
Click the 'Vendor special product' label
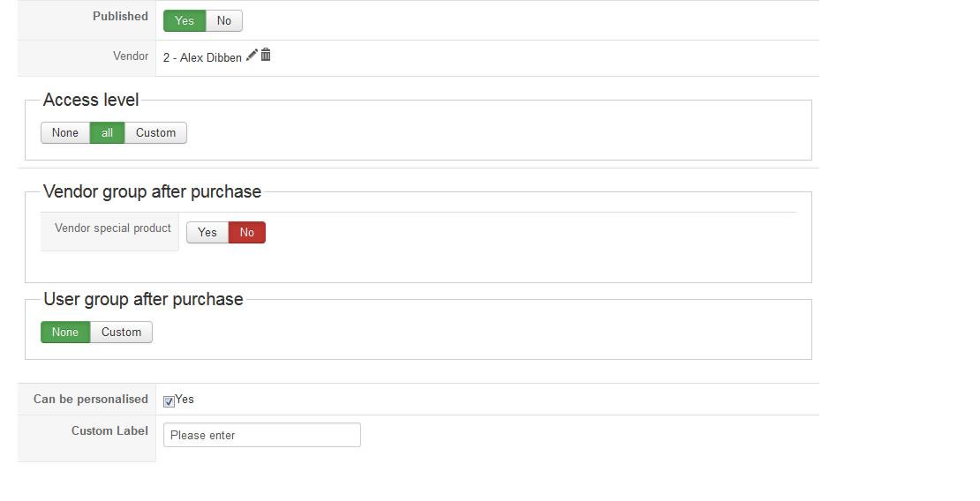click(112, 228)
